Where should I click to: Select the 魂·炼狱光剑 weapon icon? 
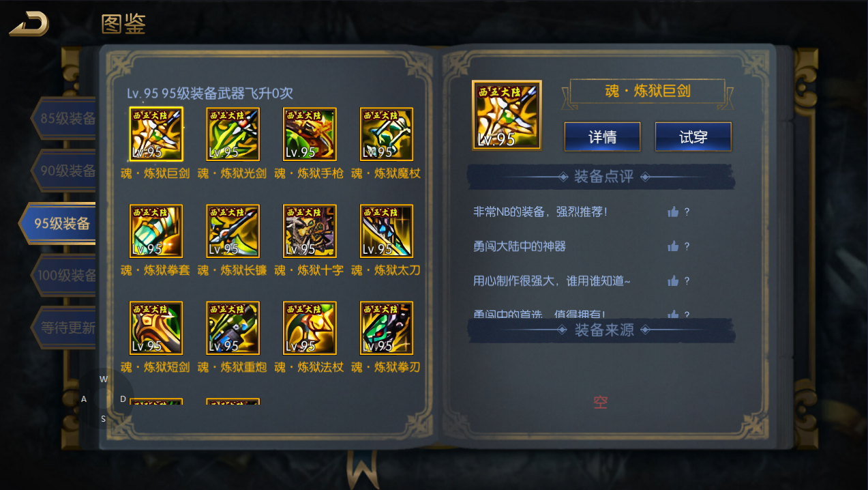(x=233, y=134)
